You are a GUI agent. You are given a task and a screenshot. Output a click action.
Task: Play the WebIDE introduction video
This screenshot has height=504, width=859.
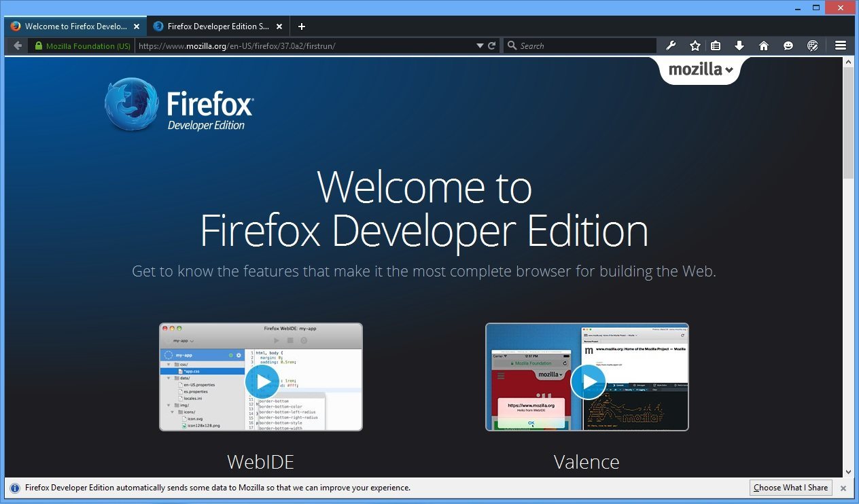click(x=262, y=381)
